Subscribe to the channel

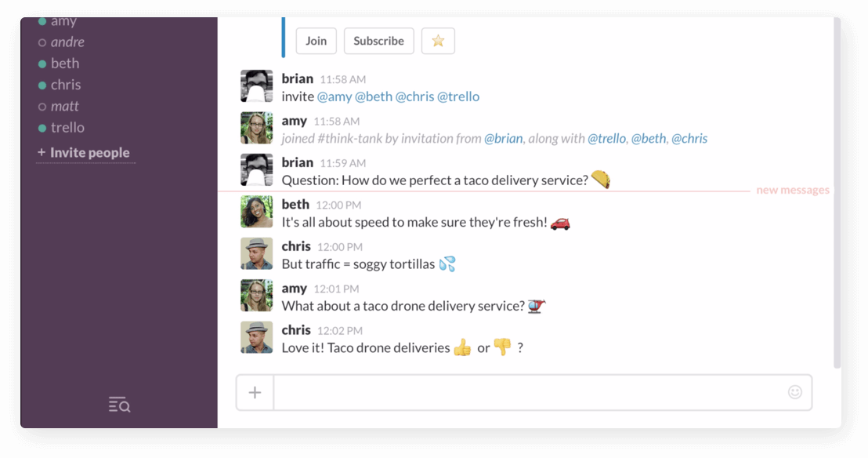click(x=378, y=41)
